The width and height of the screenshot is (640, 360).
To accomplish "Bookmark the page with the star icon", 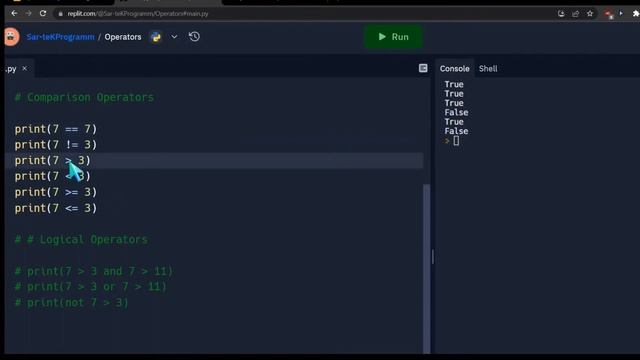I will click(590, 14).
